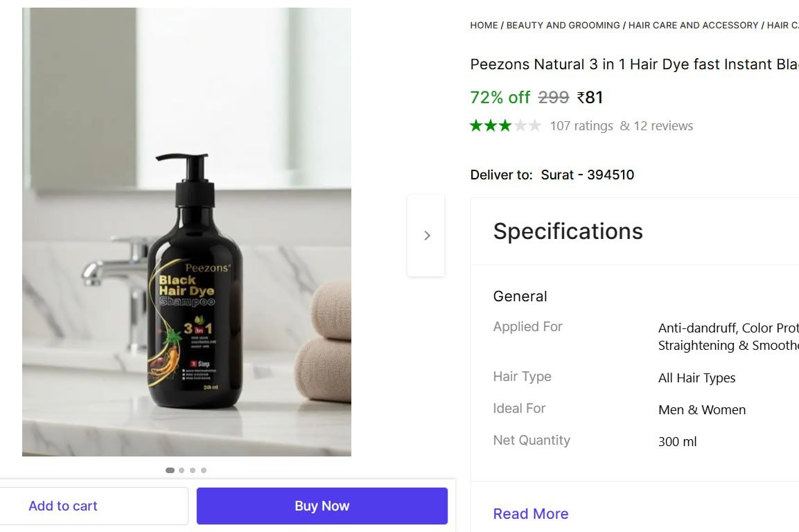Go to the HOME breadcrumb

point(484,25)
